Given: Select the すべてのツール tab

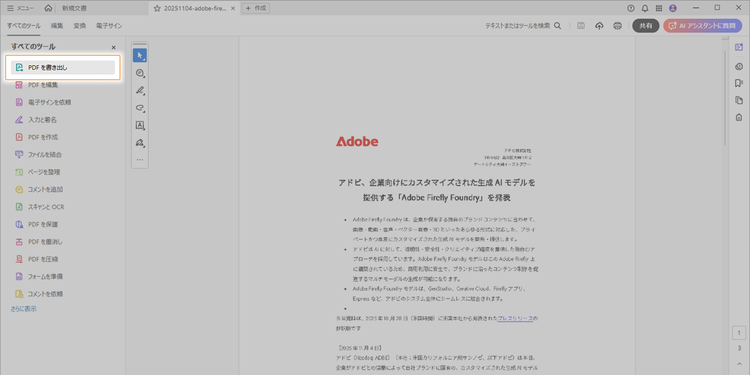Looking at the screenshot, I should point(24,26).
